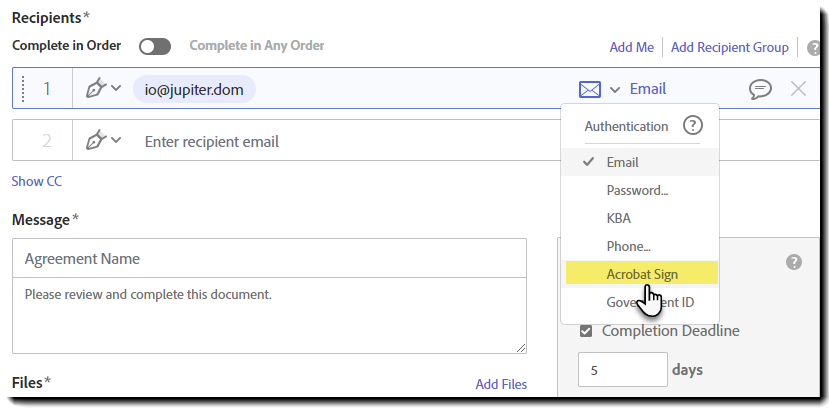Click the Agreement Name input field
Viewport: 829px width, 408px height.
pyautogui.click(x=269, y=258)
